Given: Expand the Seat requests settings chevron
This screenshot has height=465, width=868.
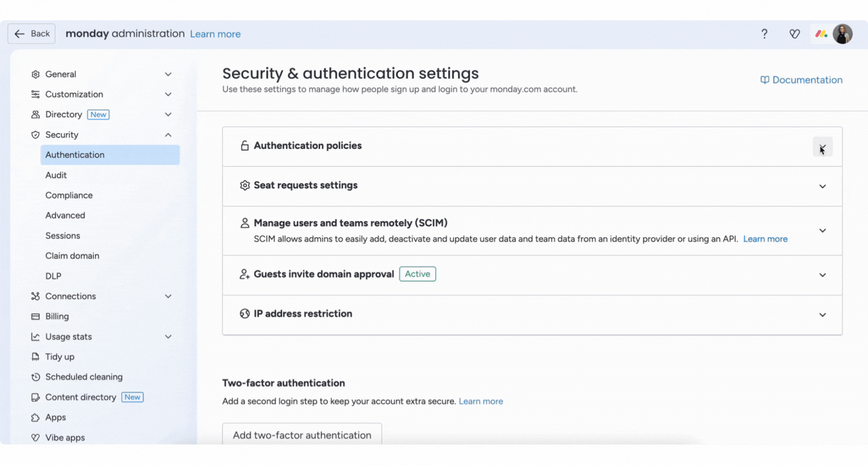Looking at the screenshot, I should coord(822,186).
